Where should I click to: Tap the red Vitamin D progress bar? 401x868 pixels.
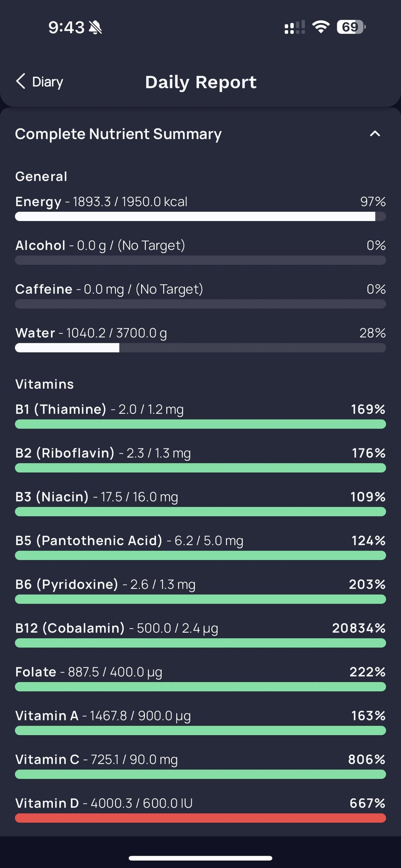200,818
